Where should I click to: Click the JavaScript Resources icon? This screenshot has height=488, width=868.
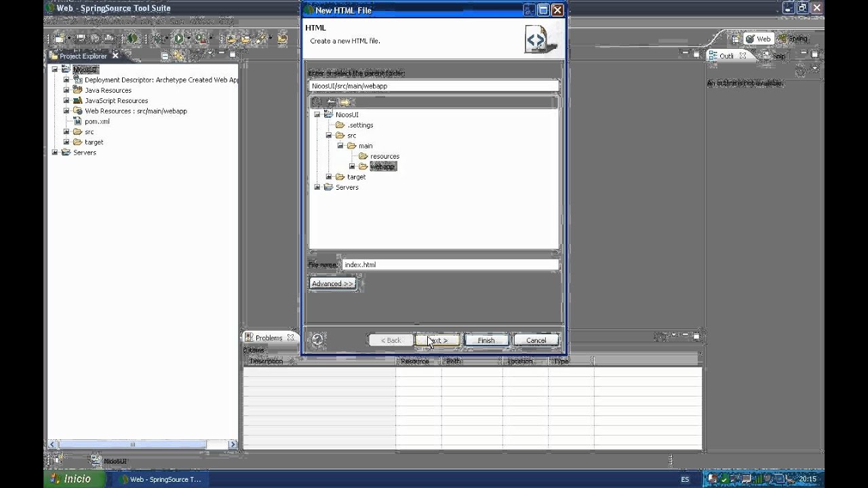(x=77, y=100)
